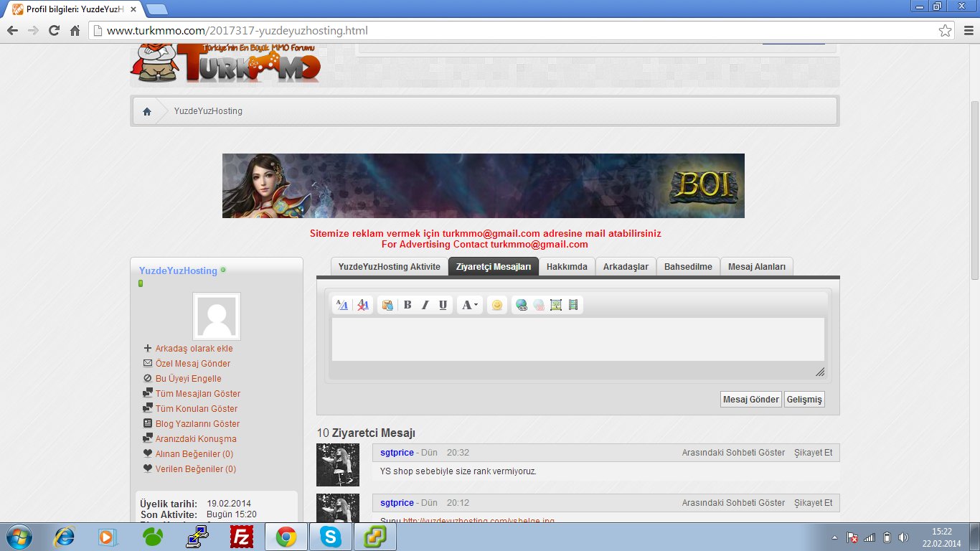Screen dimensions: 980x551
Task: Select the Ziyaretçi Mesajları tab
Action: click(494, 267)
